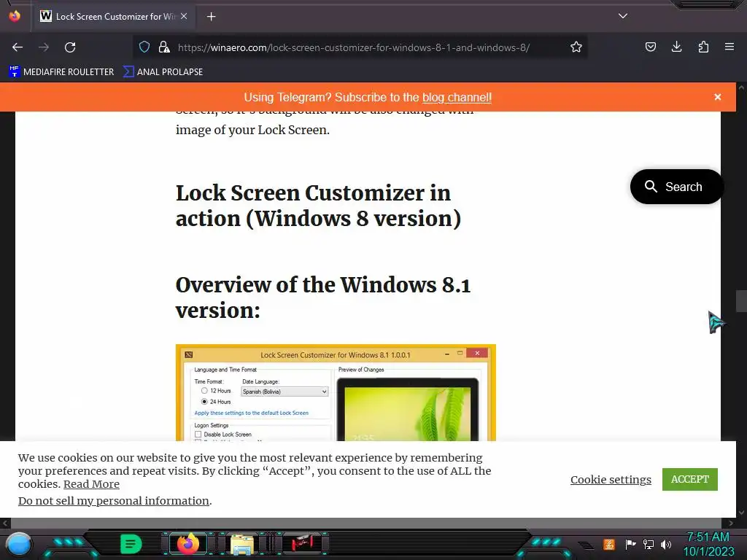747x560 pixels.
Task: Open the Firefox application menu
Action: [729, 47]
